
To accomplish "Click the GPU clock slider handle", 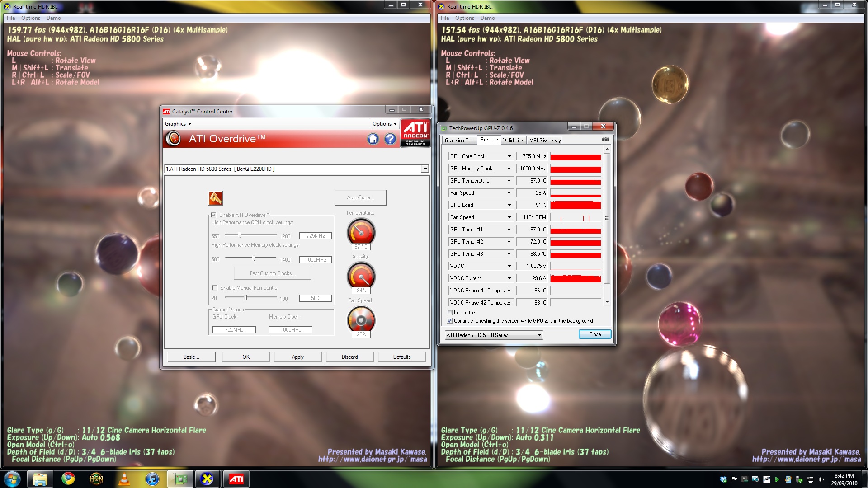I will pyautogui.click(x=241, y=235).
